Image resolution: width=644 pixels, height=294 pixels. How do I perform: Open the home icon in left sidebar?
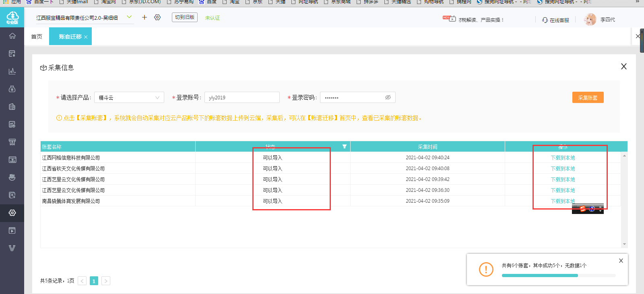tap(12, 36)
